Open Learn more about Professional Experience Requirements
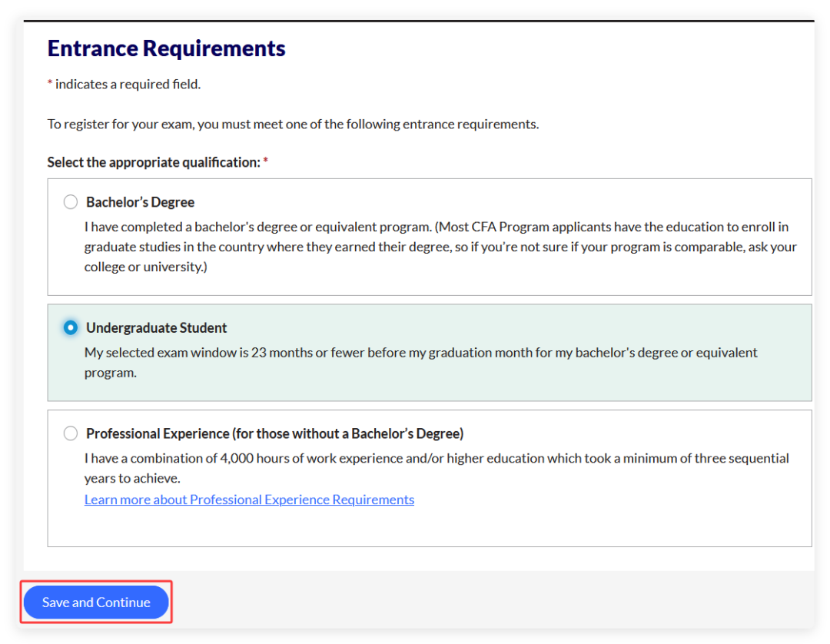 [x=249, y=500]
